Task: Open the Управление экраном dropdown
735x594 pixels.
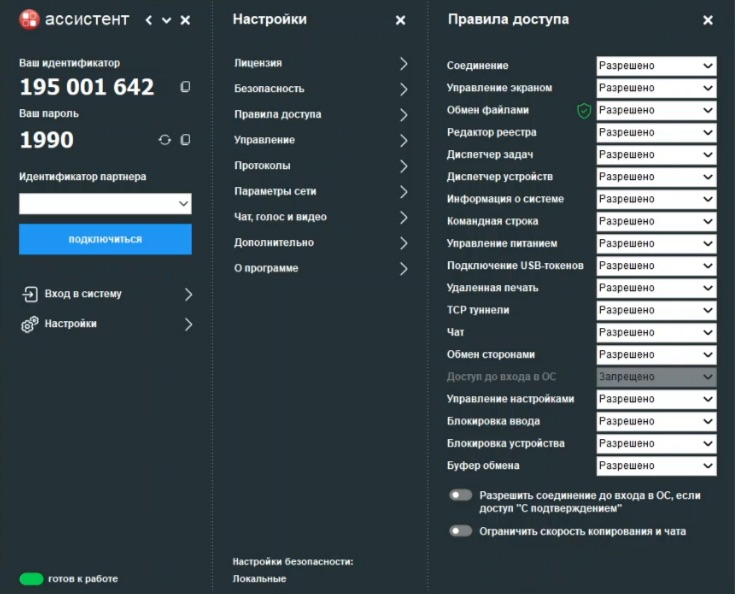Action: point(656,88)
